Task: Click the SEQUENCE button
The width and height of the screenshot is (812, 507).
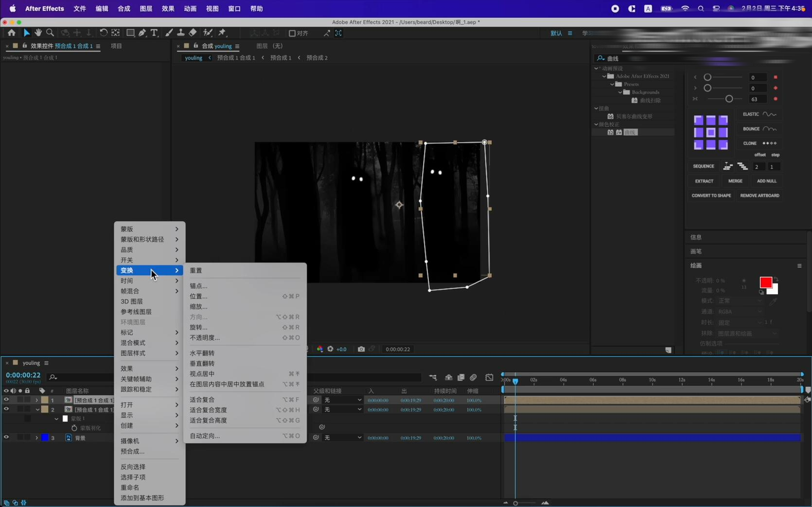Action: pos(703,166)
